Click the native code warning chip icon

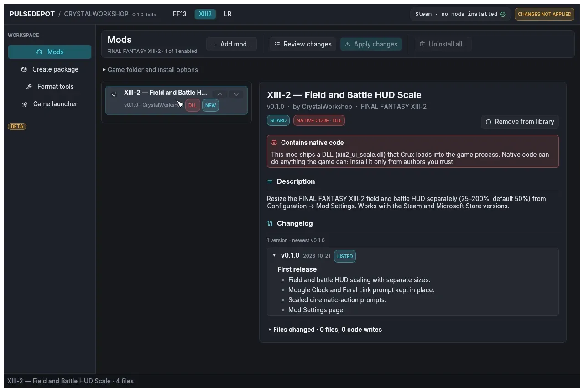click(274, 143)
